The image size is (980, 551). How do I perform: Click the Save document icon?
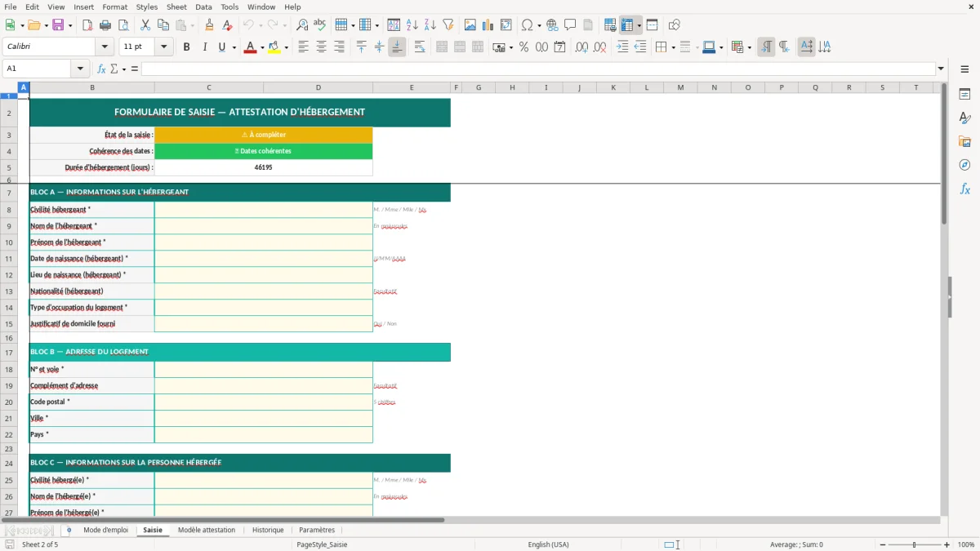[x=58, y=25]
